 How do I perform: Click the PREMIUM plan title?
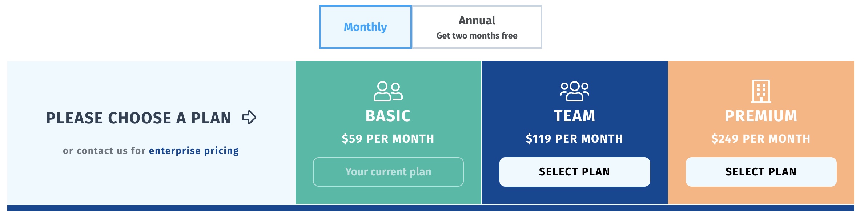click(761, 116)
